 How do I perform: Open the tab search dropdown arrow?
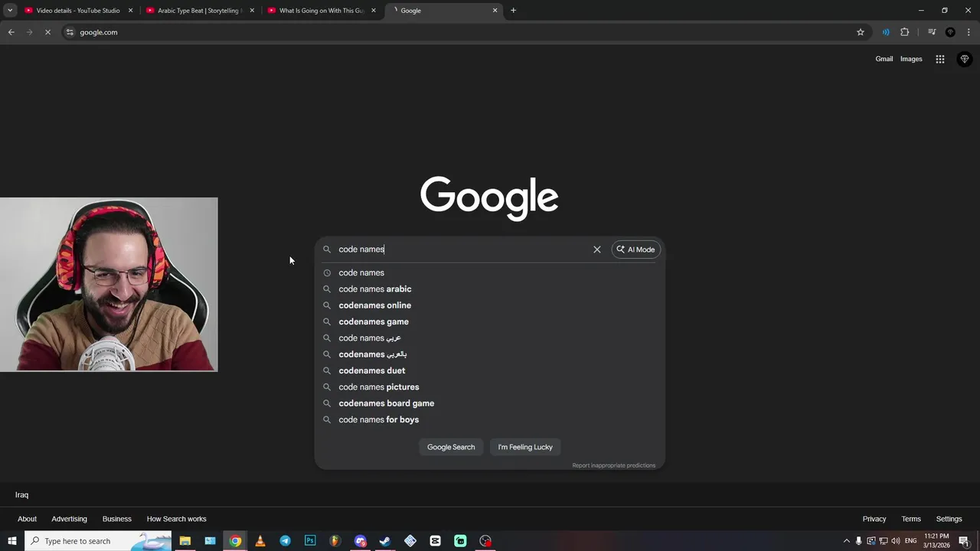point(10,11)
